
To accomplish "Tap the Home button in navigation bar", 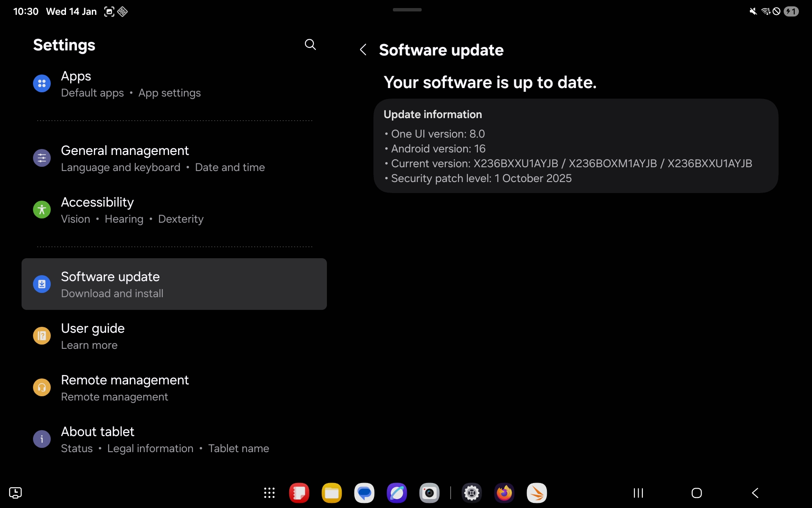I will [x=697, y=493].
